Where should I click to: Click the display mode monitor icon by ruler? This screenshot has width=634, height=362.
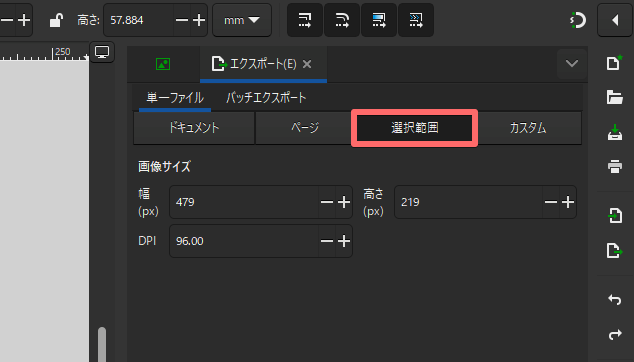(x=102, y=52)
